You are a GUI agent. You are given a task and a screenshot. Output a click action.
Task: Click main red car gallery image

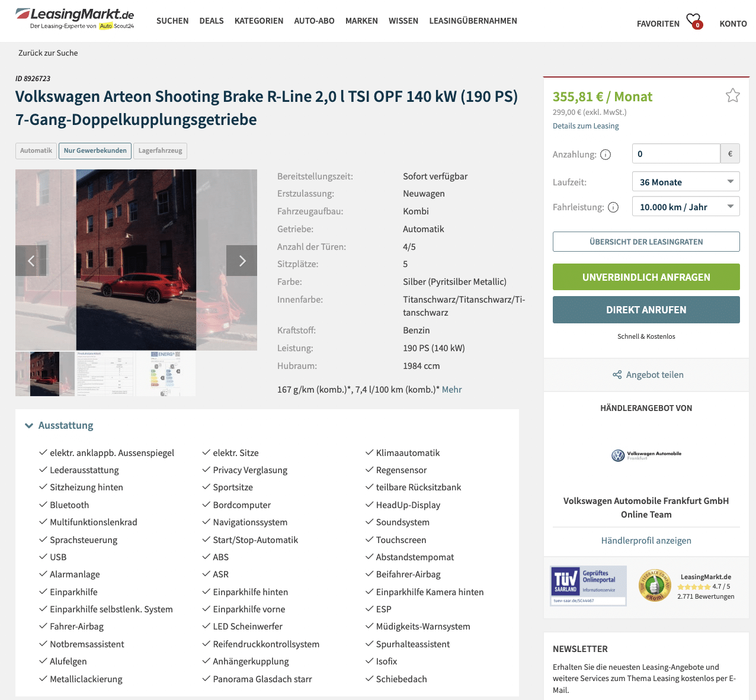click(136, 260)
